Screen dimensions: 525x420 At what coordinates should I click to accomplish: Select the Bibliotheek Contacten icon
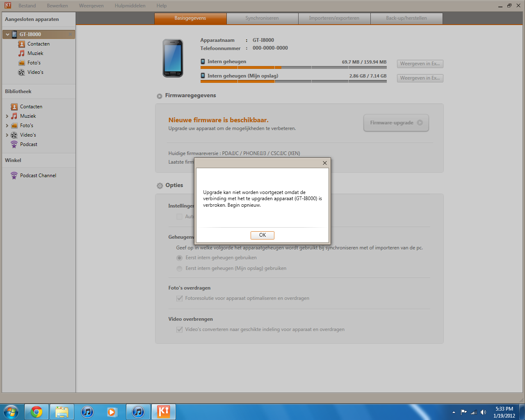[14, 107]
